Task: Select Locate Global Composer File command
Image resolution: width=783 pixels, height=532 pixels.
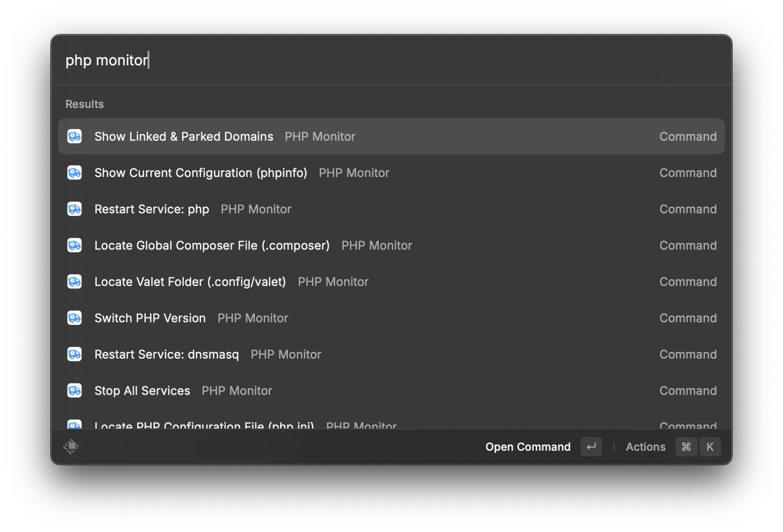Action: tap(391, 245)
